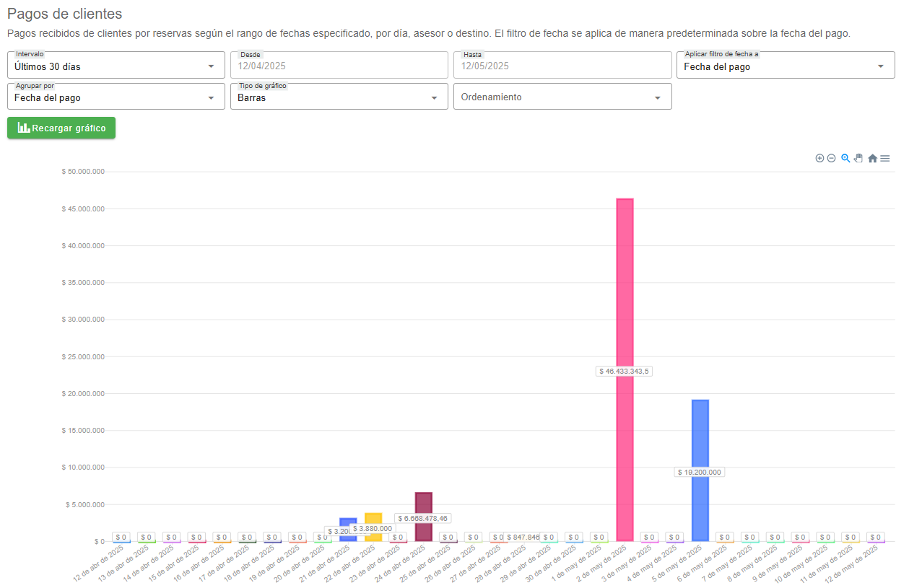
Task: Click the Hasta date field
Action: pyautogui.click(x=562, y=66)
